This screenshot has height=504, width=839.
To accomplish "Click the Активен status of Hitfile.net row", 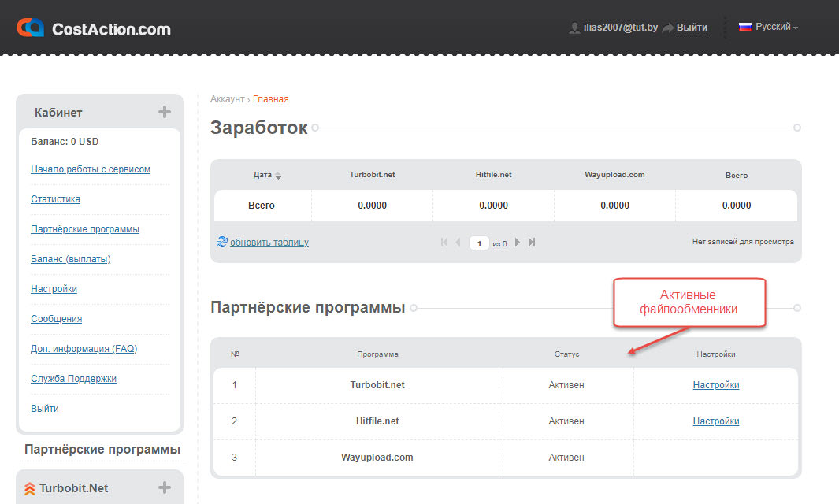I will pos(566,421).
